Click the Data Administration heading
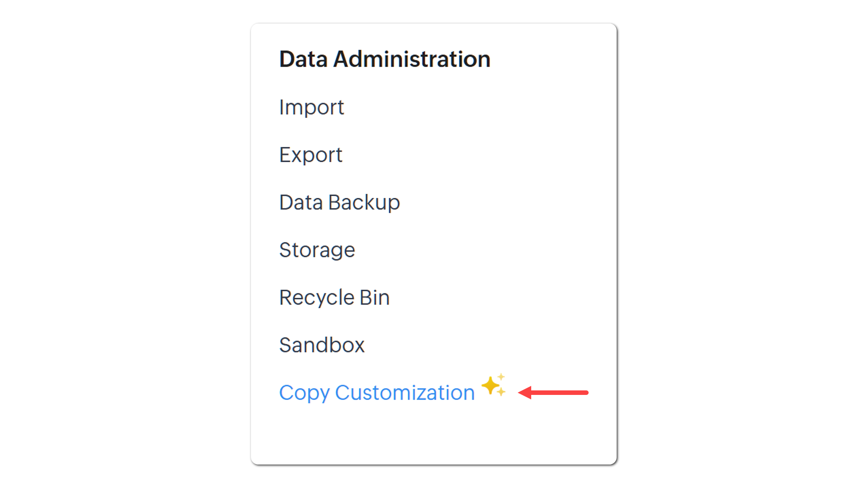Image resolution: width=868 pixels, height=488 pixels. tap(385, 59)
